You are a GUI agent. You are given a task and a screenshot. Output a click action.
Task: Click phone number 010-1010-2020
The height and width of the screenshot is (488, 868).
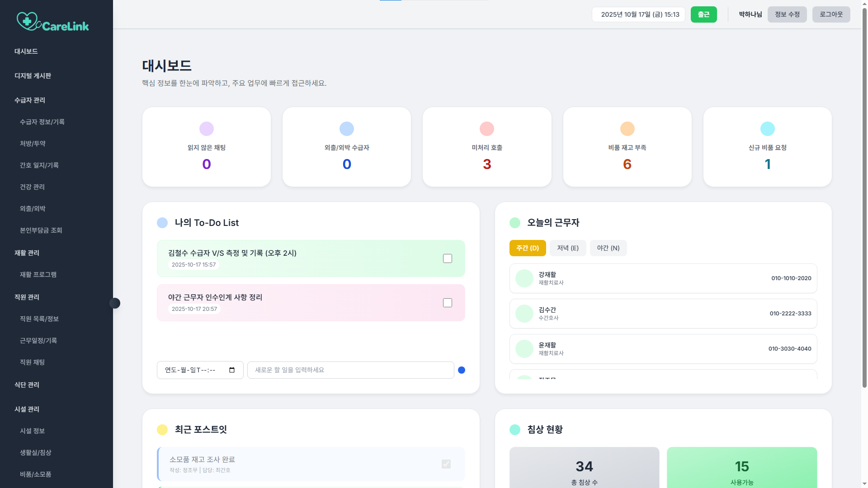[x=791, y=278]
